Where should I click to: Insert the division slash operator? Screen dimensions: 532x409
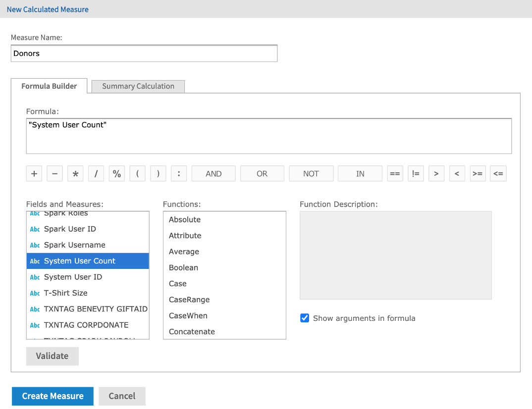[x=96, y=174]
